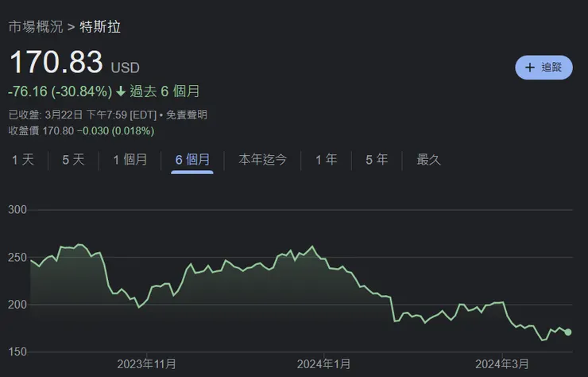
Task: Click the 300 y-axis label
Action: (17, 209)
